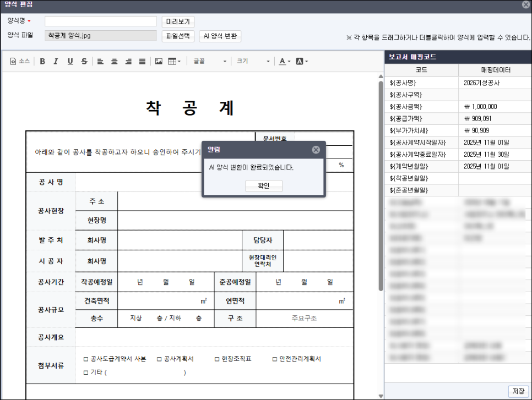Click the editor vertical scrollbar
Viewport: 532px width, 400px height.
381,185
